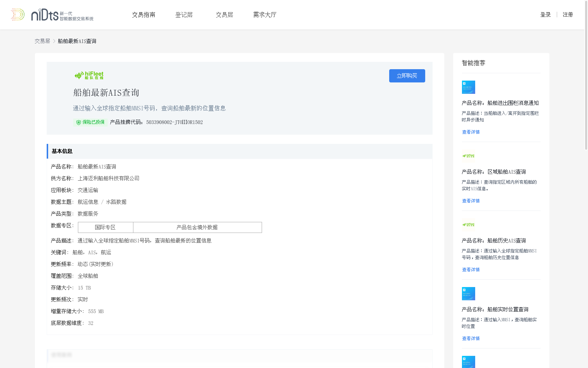This screenshot has width=588, height=368.
Task: View details of 船舶实时位置查询
Action: click(x=471, y=339)
